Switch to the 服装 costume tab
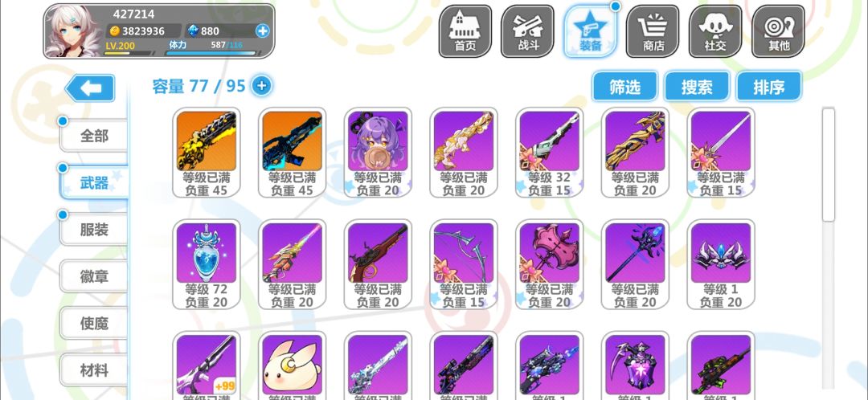This screenshot has height=400, width=868. (x=93, y=229)
